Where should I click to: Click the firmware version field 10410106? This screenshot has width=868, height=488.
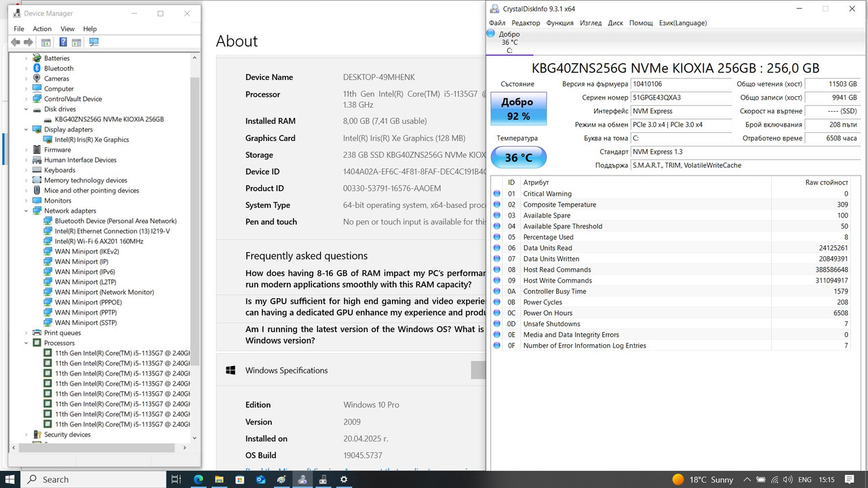681,84
